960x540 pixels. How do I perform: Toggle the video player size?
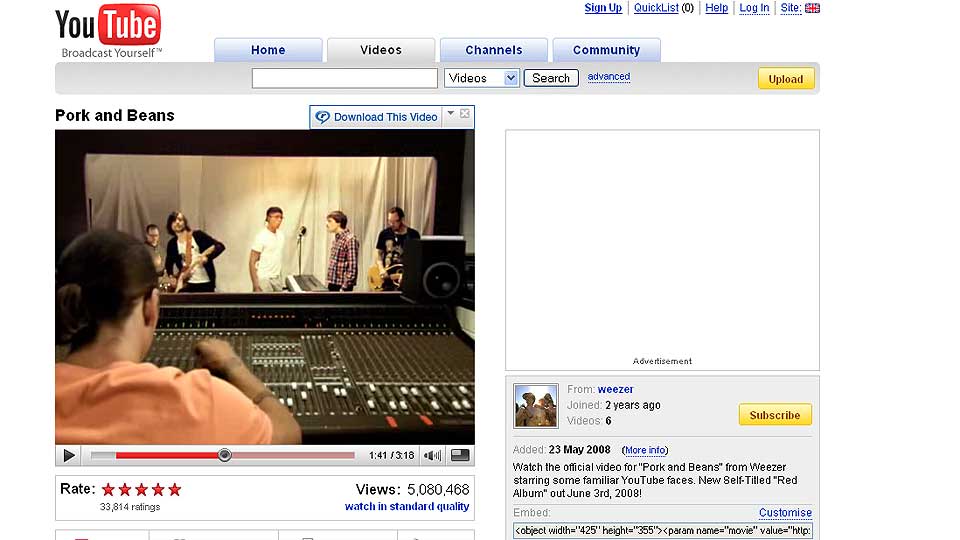[x=460, y=455]
